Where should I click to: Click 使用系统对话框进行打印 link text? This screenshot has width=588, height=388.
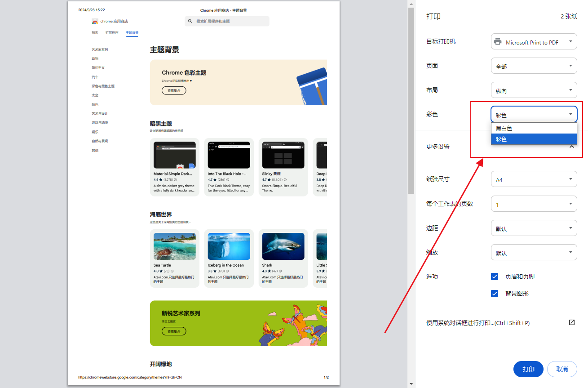pos(478,323)
